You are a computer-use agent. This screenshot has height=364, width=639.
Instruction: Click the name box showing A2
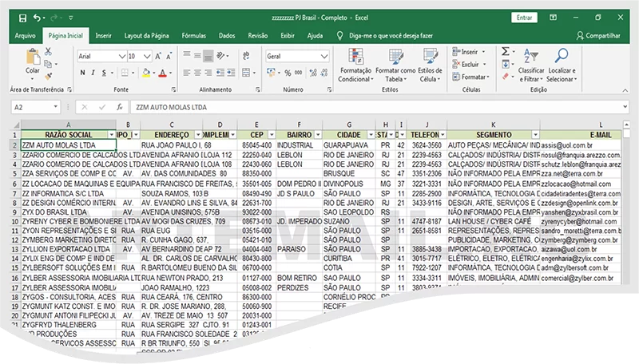tap(36, 107)
